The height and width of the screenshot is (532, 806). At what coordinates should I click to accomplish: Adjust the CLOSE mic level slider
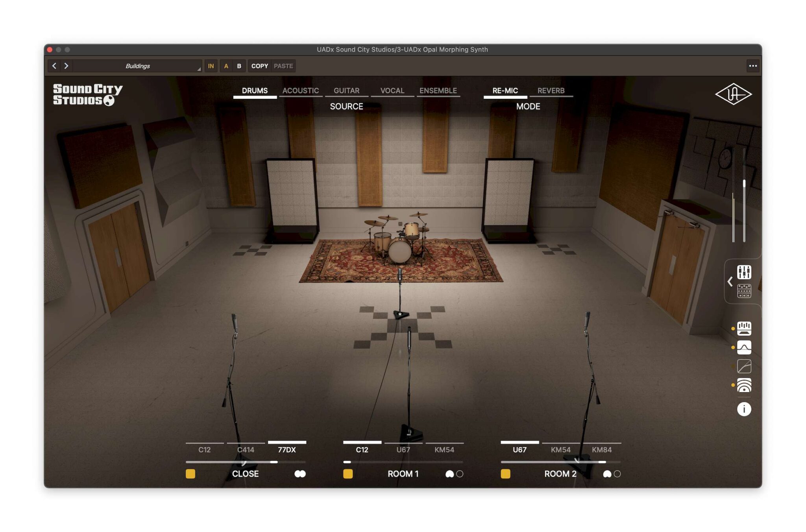244,462
